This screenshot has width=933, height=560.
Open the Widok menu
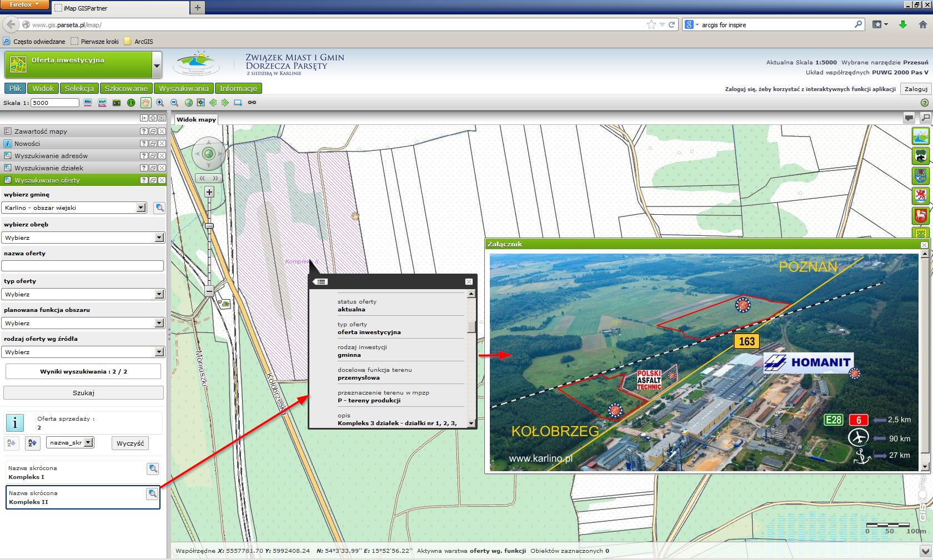click(x=43, y=88)
